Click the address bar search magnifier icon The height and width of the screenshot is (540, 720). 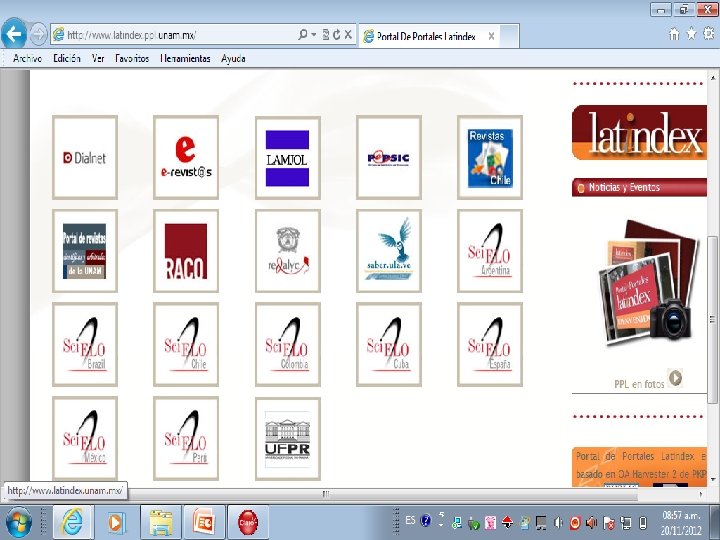tap(303, 35)
